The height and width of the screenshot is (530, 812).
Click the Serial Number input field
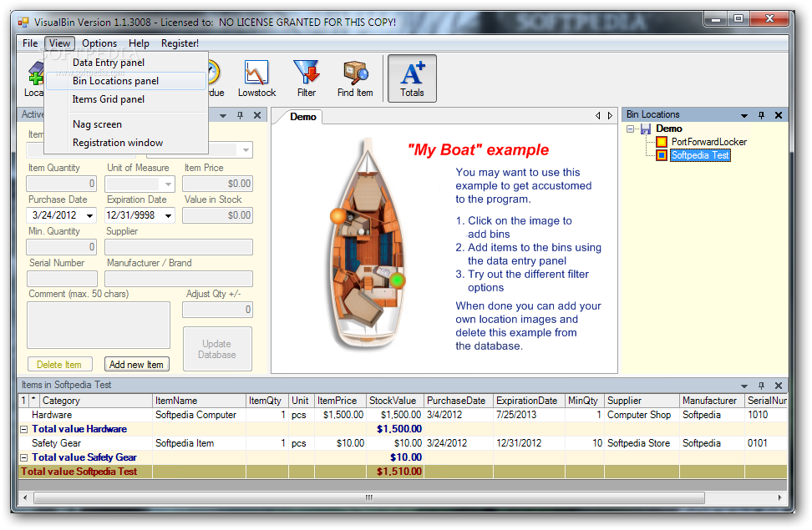click(62, 279)
